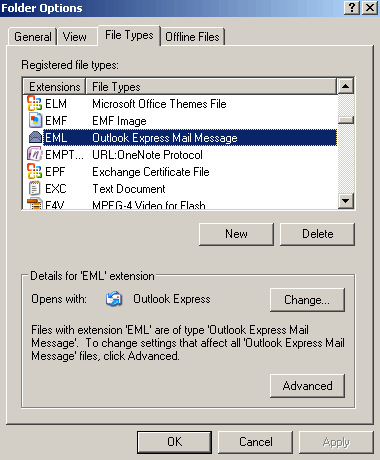Click the EPF certificate file icon
Screen dimensions: 380x460
(35, 171)
